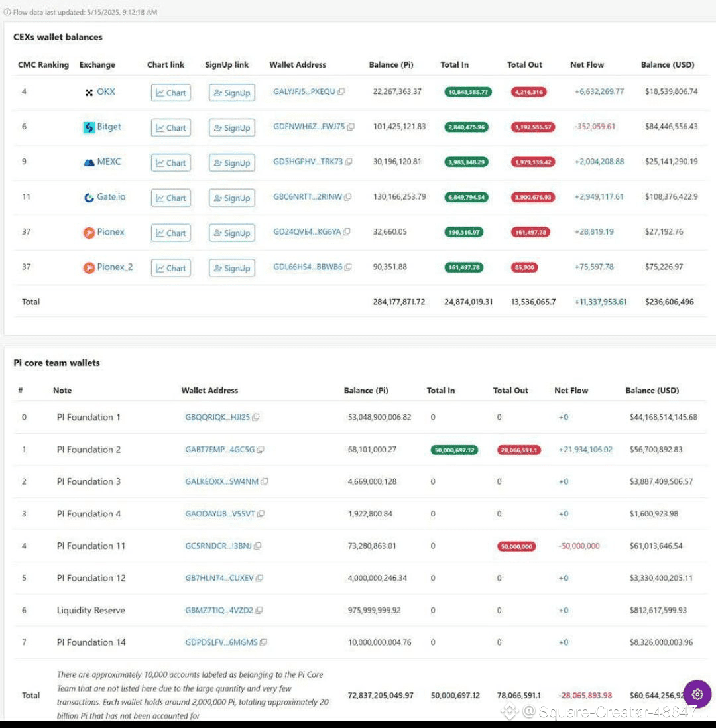Screen dimensions: 716x728
Task: Copy the MEXC wallet address
Action: 349,162
